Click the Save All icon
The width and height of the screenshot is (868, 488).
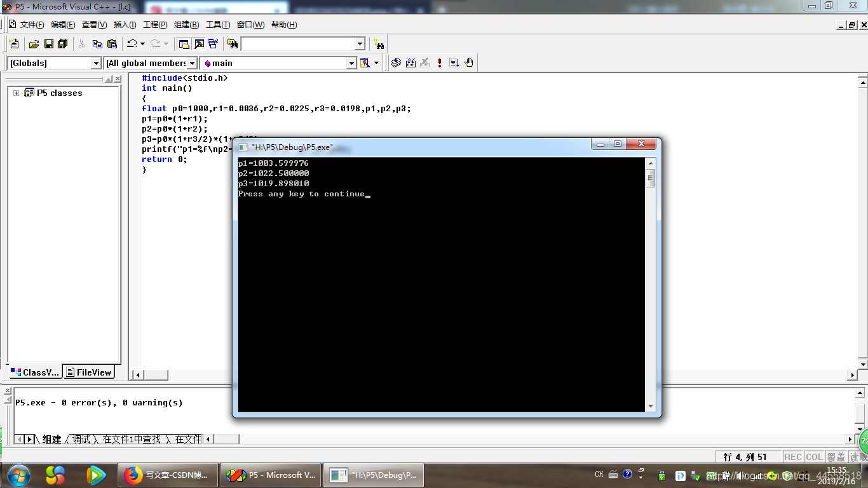[62, 44]
